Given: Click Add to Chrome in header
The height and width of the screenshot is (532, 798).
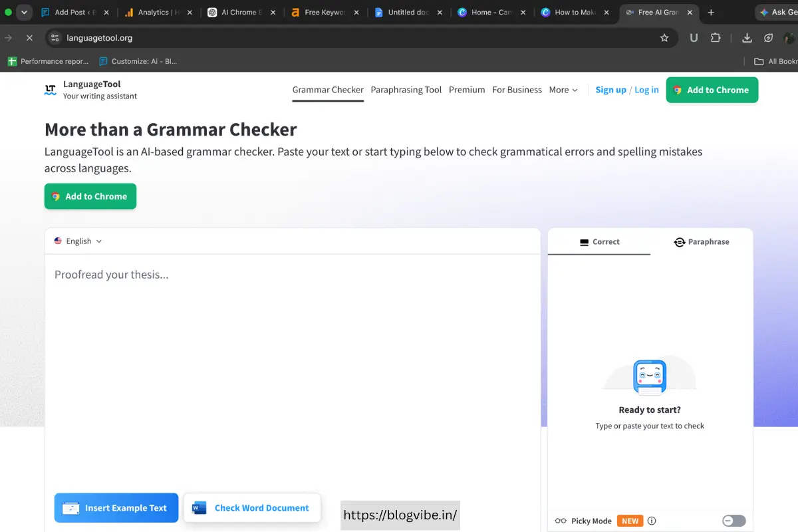Looking at the screenshot, I should tap(712, 90).
